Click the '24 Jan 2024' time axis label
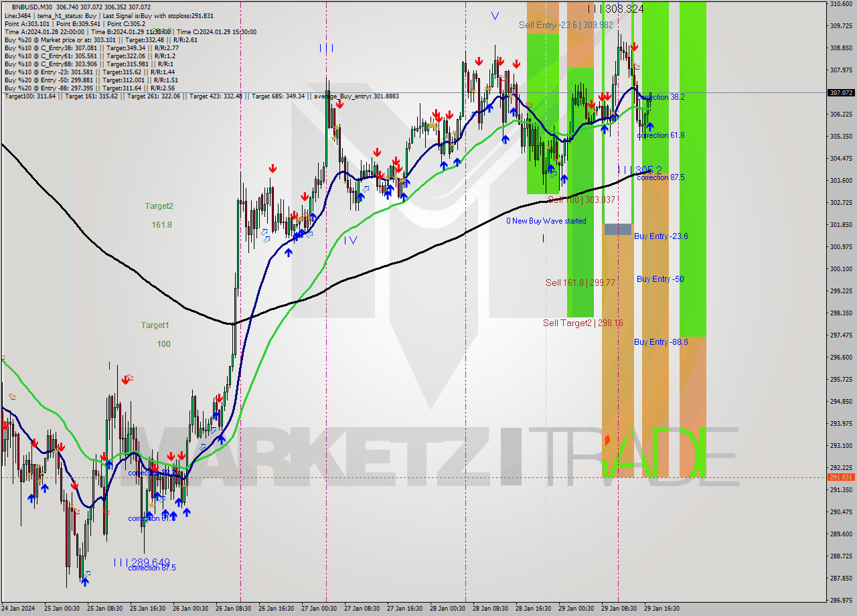The height and width of the screenshot is (616, 857). click(x=19, y=609)
